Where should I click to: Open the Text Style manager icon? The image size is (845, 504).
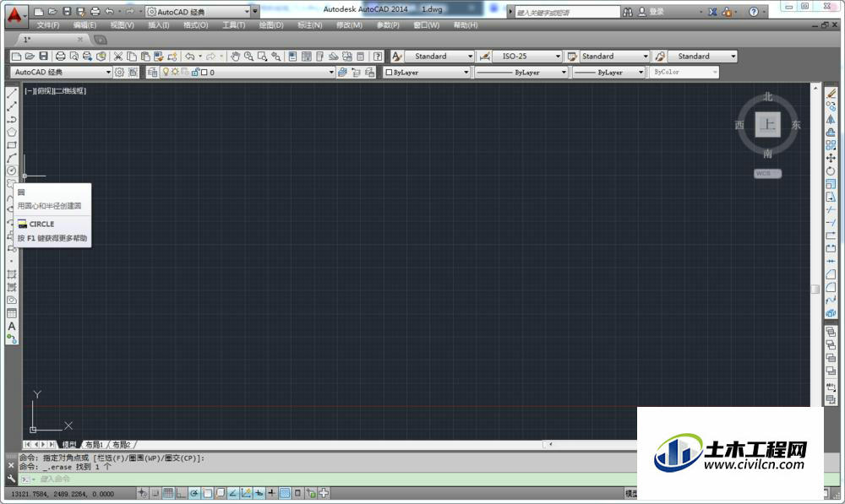tap(396, 56)
